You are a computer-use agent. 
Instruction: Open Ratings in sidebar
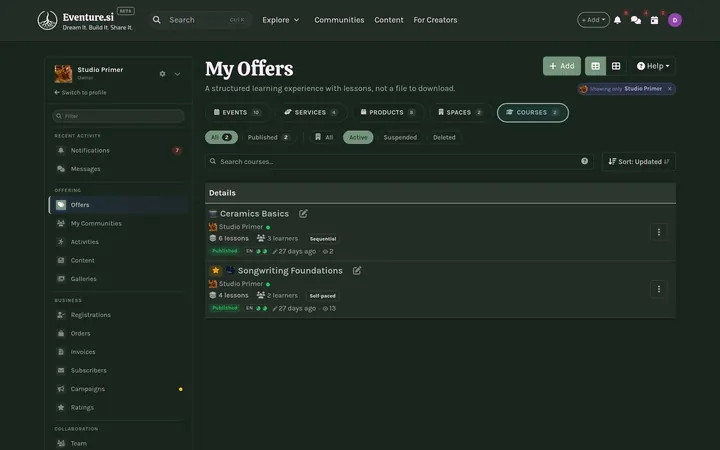coord(118,407)
